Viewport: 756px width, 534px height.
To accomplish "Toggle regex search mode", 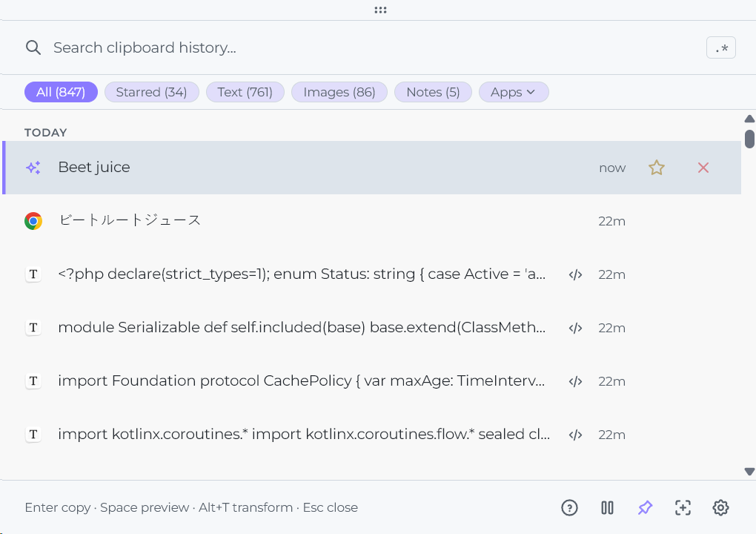I will pyautogui.click(x=720, y=48).
